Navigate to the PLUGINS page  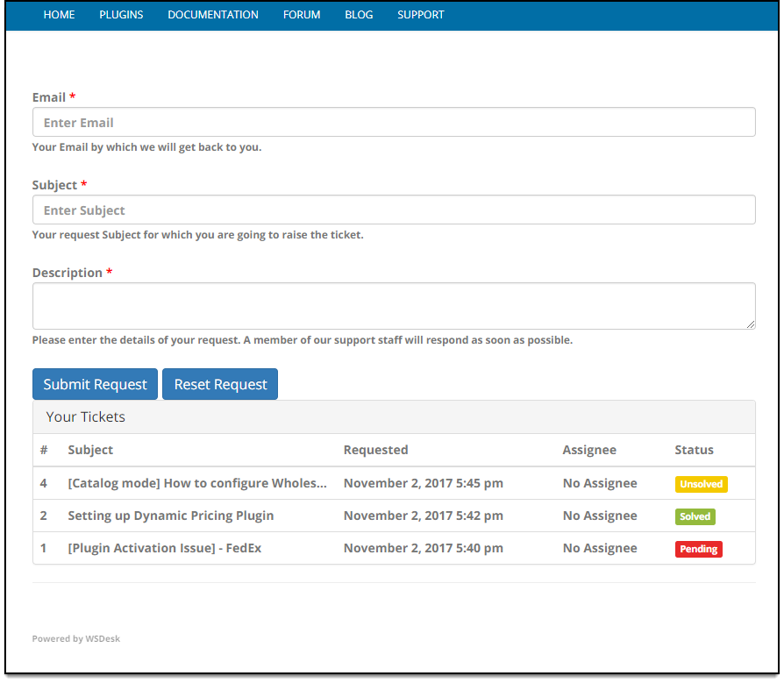click(121, 15)
